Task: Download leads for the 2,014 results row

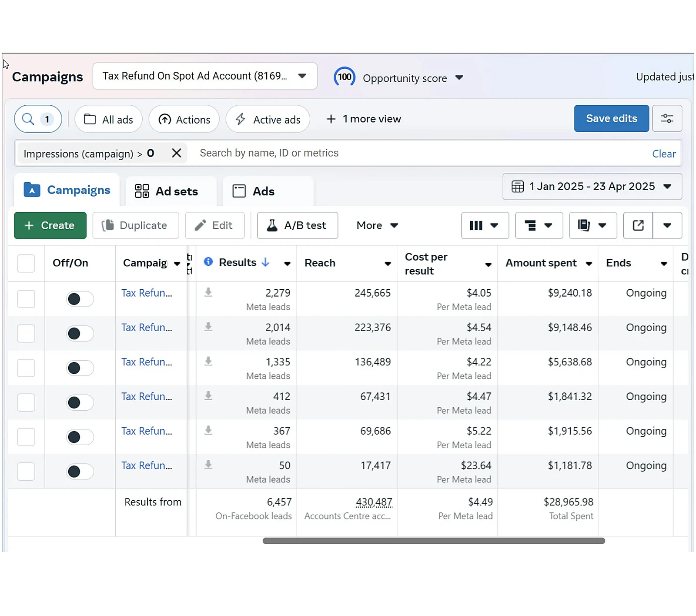Action: 208,327
